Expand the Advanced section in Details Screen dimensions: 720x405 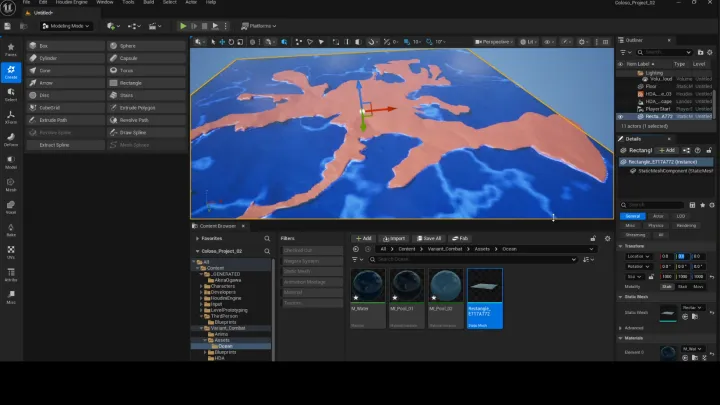click(620, 328)
